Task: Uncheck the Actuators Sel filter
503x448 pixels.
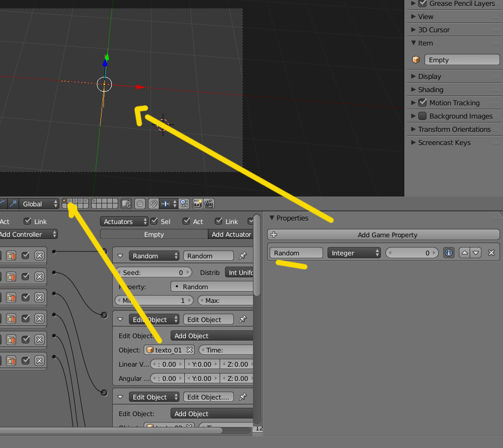Action: coord(154,221)
